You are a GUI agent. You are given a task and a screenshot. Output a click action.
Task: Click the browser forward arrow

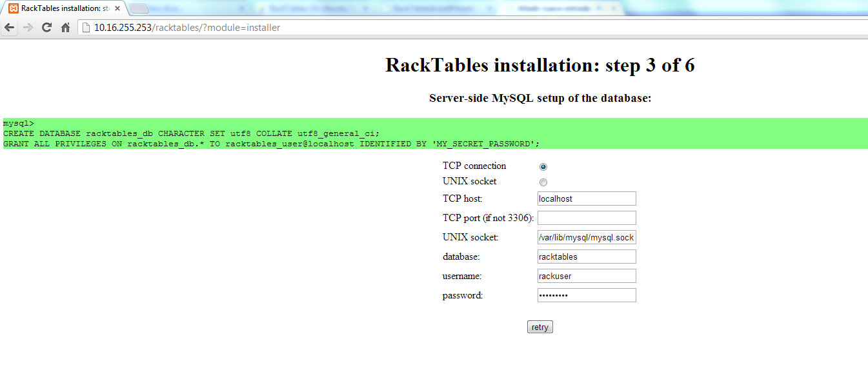coord(28,28)
